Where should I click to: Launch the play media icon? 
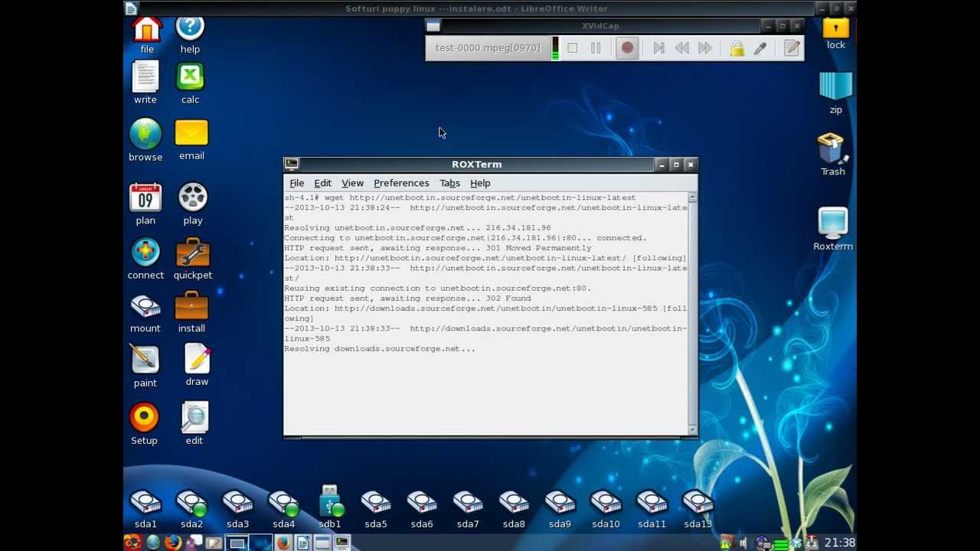[x=193, y=204]
